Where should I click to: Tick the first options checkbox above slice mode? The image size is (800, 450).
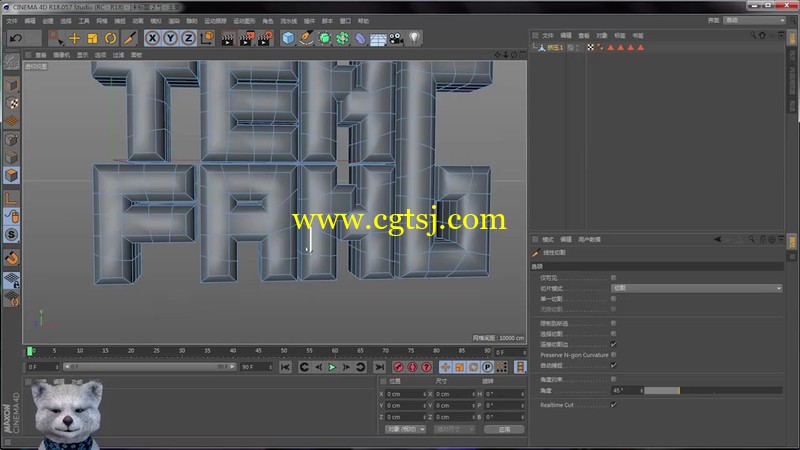[614, 278]
